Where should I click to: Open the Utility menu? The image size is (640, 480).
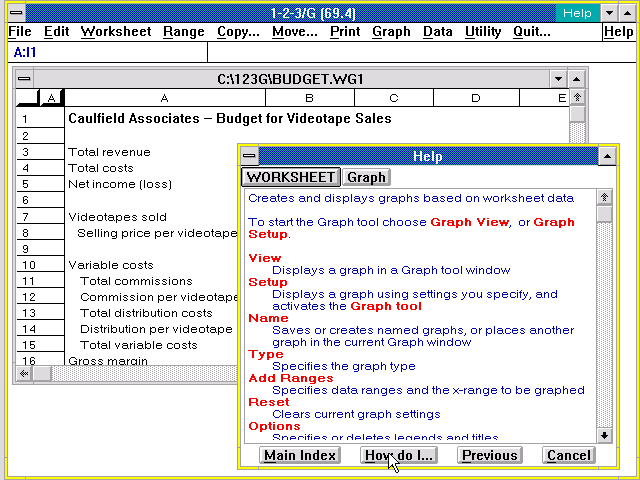pos(483,32)
